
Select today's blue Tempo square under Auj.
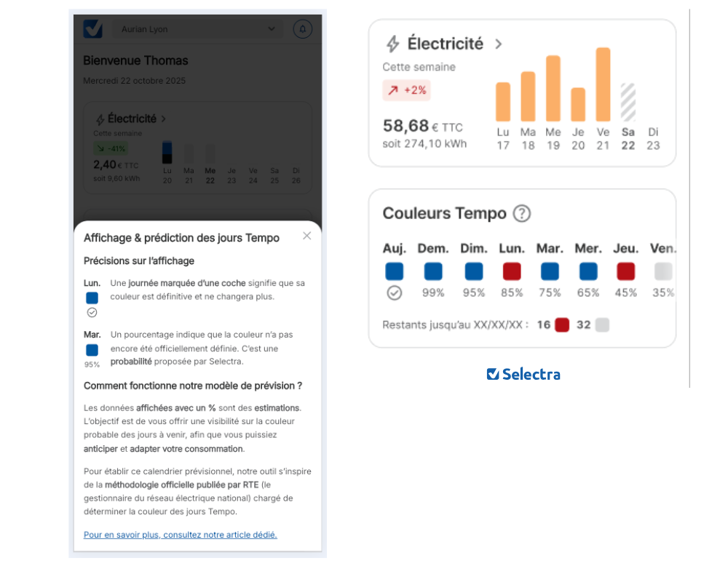(395, 271)
